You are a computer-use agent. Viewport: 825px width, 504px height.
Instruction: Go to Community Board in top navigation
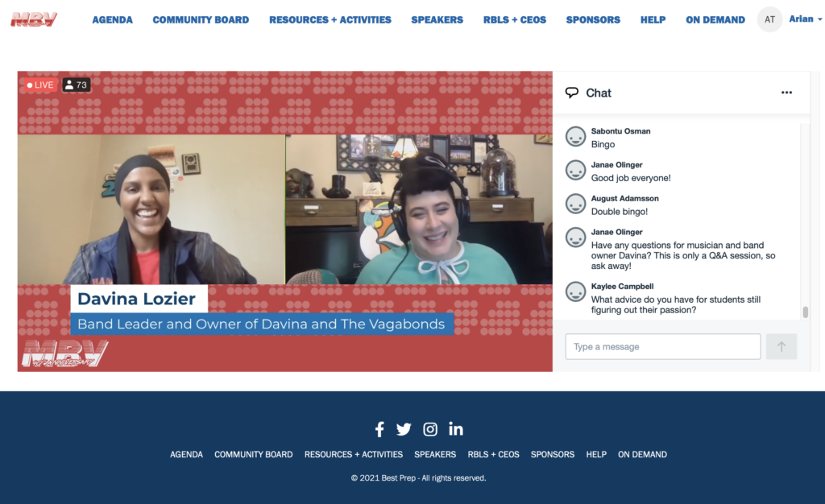point(201,20)
